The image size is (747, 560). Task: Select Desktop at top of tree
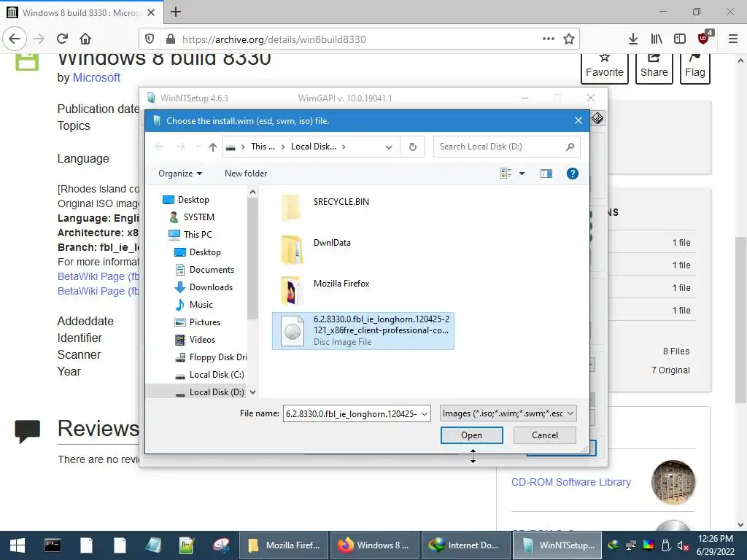(x=193, y=200)
